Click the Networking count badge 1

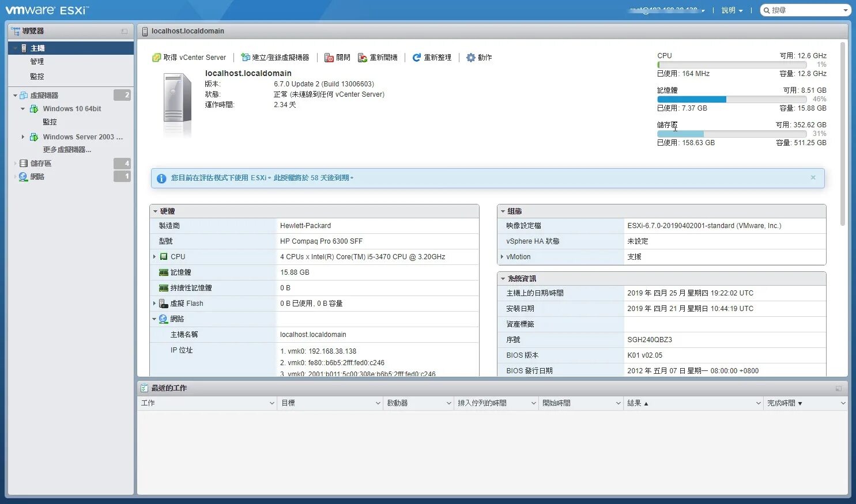point(122,176)
